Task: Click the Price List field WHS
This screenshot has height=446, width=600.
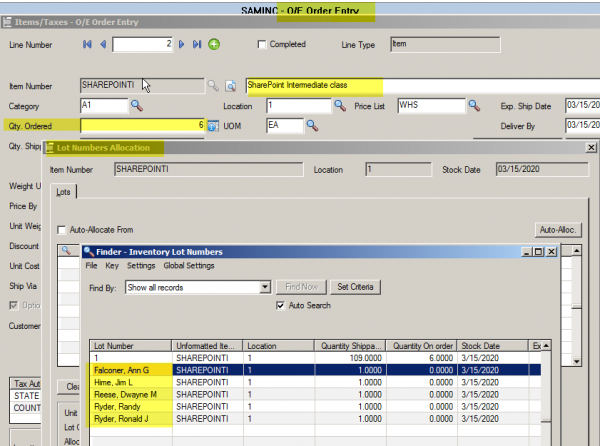Action: pyautogui.click(x=432, y=105)
